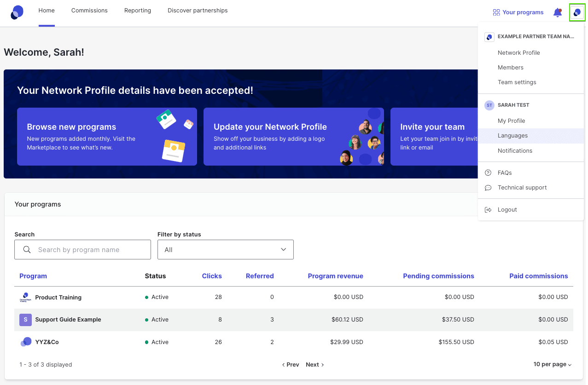Switch to the Commissions tab

click(89, 10)
